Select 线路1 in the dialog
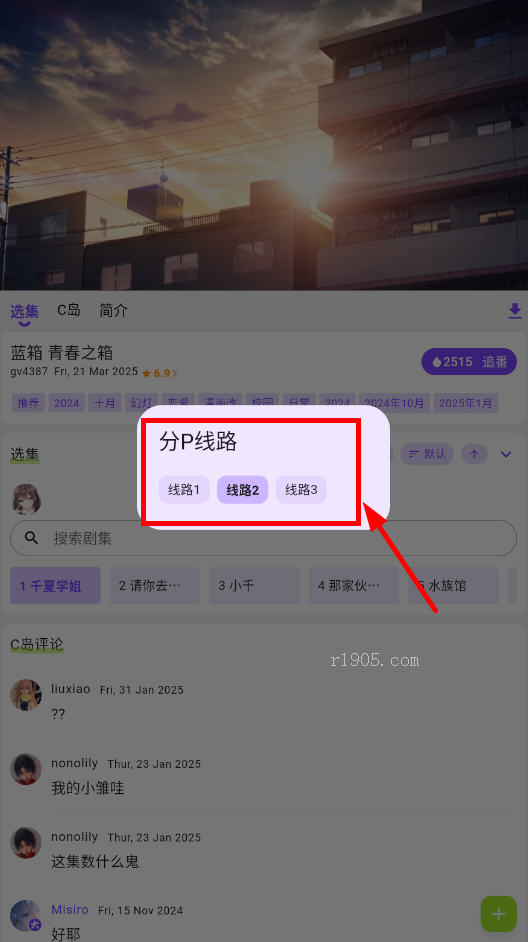Screen dimensions: 528x942 coord(184,490)
